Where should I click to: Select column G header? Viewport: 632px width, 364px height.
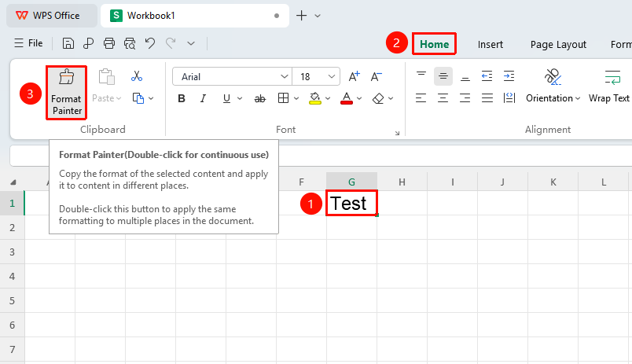(352, 182)
